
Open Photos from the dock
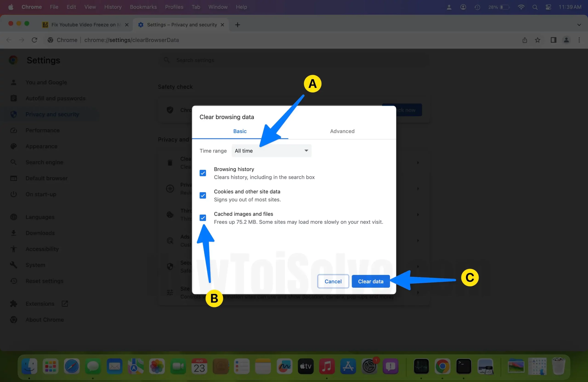[x=157, y=366]
